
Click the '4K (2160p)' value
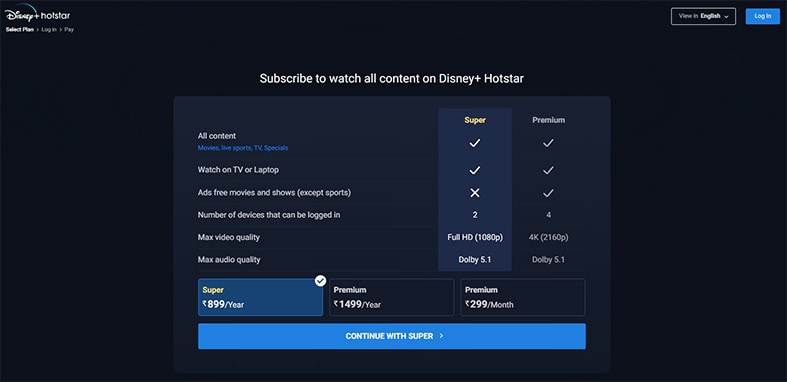point(549,237)
